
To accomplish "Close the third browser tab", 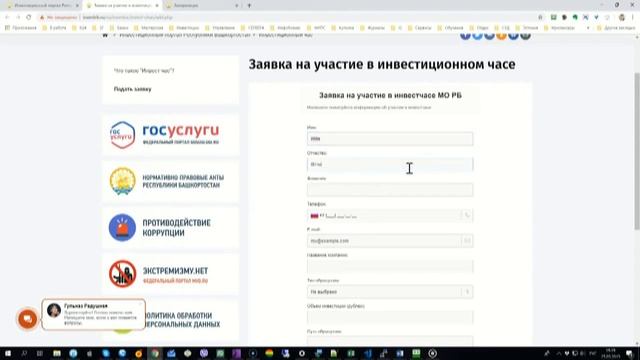I will [x=237, y=5].
